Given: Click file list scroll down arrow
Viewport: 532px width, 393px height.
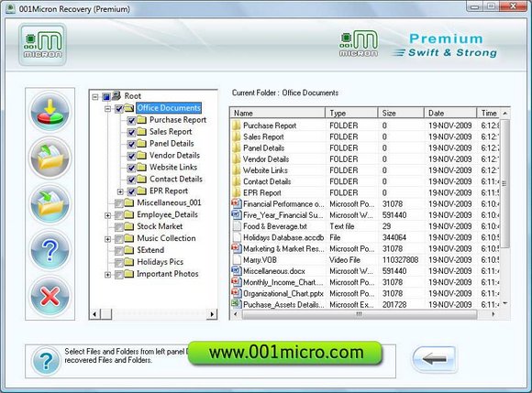Looking at the screenshot, I should (505, 303).
